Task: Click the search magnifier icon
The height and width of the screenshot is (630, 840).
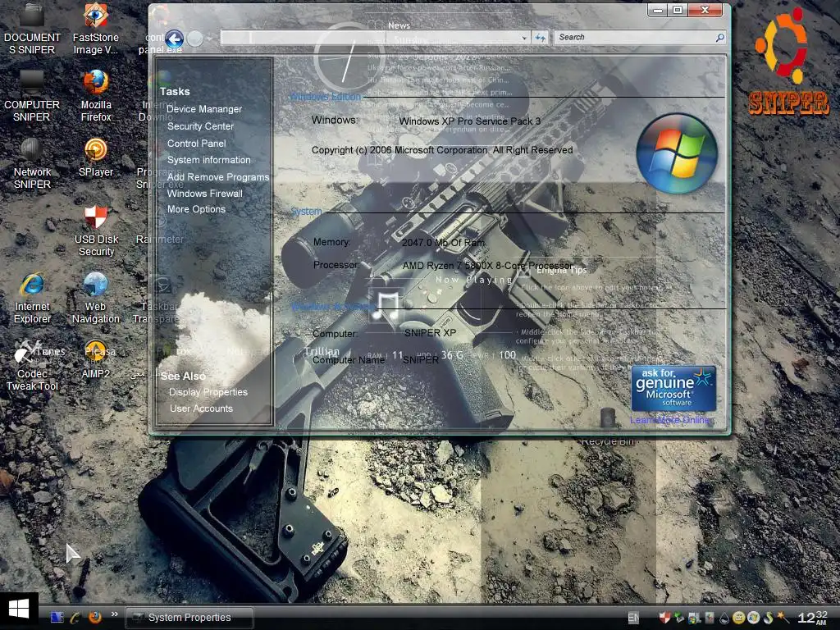Action: 719,38
